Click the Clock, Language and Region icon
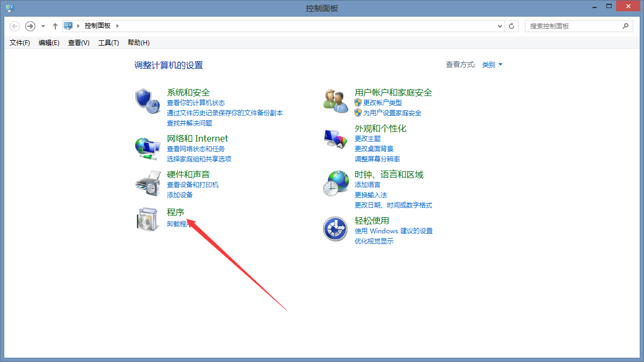The height and width of the screenshot is (362, 644). point(335,183)
